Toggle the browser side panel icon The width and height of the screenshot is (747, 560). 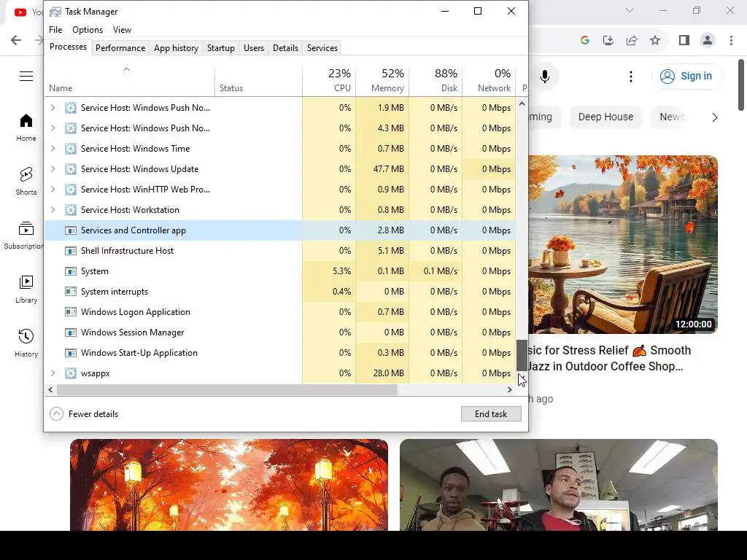[x=684, y=40]
